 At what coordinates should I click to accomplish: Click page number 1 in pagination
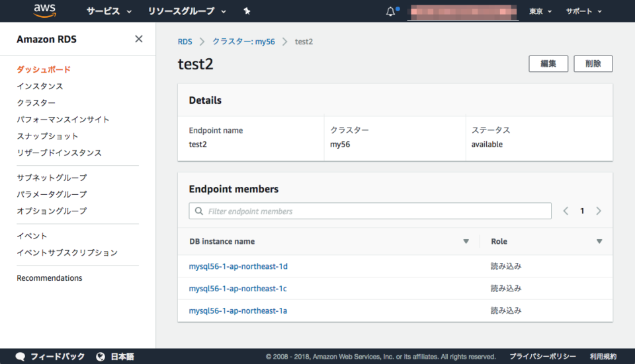pyautogui.click(x=582, y=211)
